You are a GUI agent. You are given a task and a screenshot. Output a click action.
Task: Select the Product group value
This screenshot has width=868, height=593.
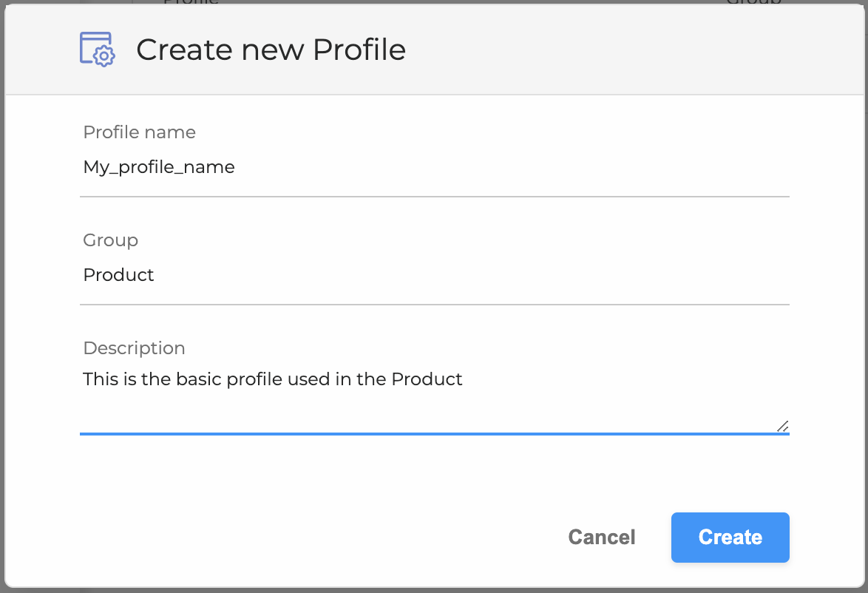click(118, 275)
